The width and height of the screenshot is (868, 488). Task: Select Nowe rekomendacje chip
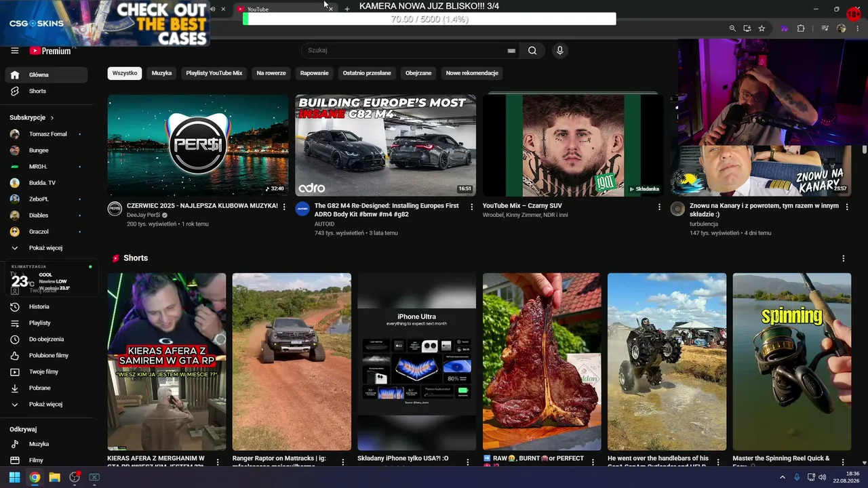(472, 73)
